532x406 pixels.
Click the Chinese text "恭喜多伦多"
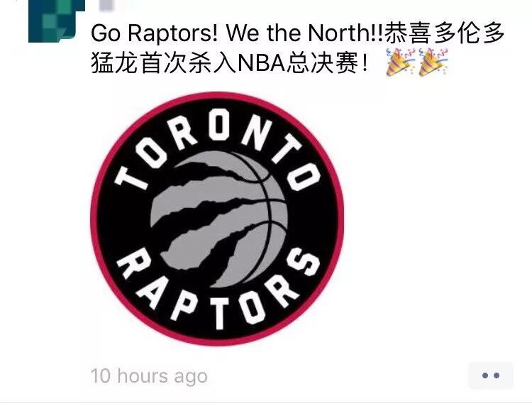[x=445, y=33]
